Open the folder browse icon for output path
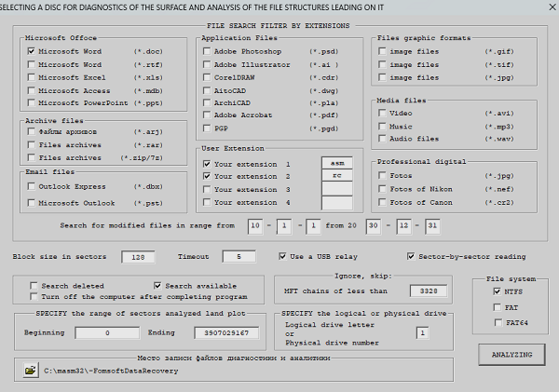This screenshot has width=559, height=392. (31, 371)
